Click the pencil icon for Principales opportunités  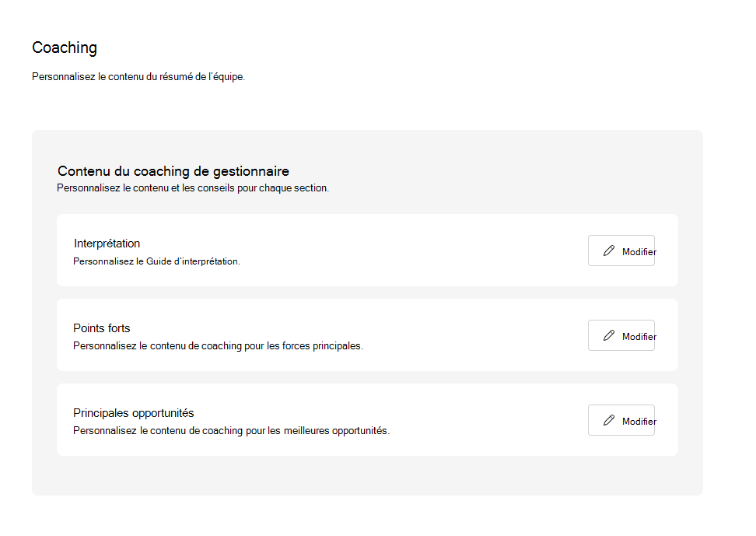click(609, 420)
